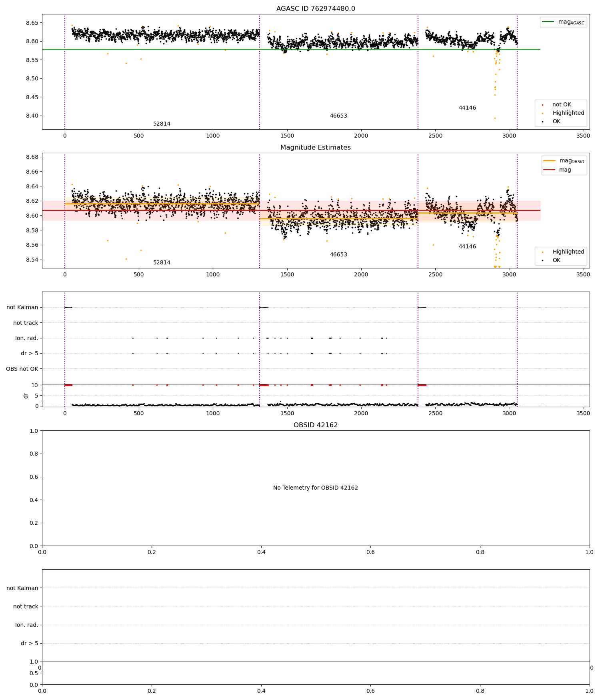Click 'Ion. rad.' label in the flags plot with data
Image resolution: width=600 pixels, height=700 pixels.
pos(27,338)
